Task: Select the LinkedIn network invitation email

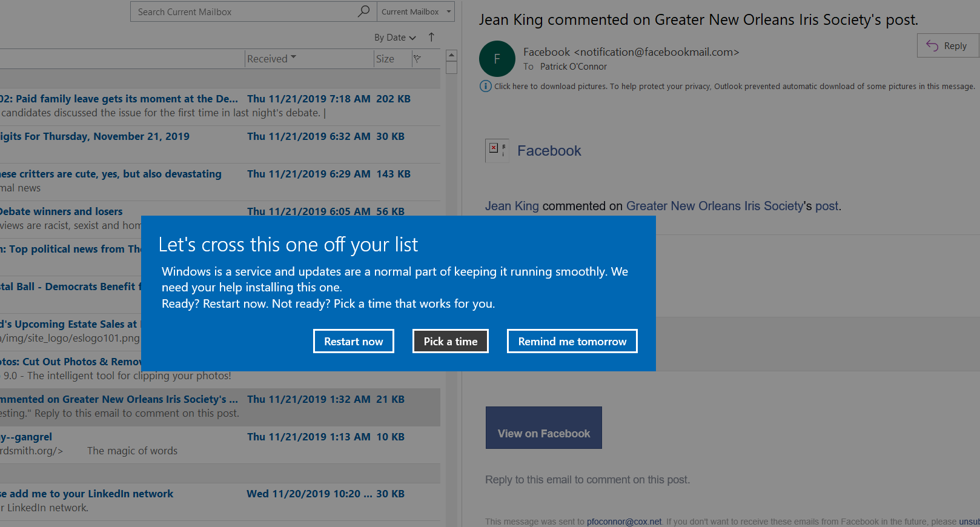Action: (220, 502)
